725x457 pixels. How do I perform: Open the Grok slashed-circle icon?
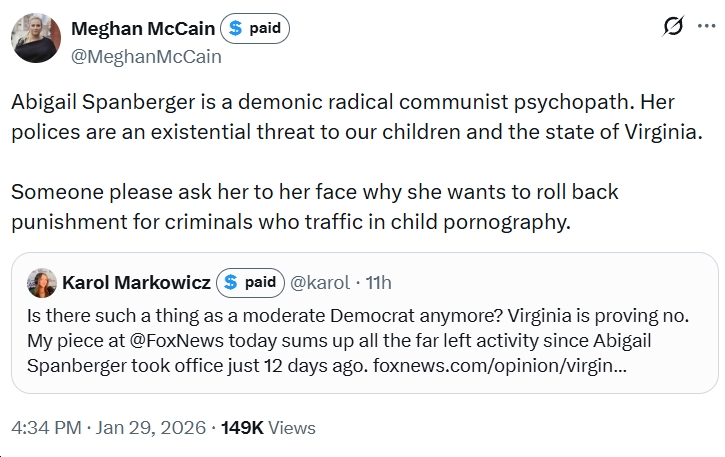click(x=673, y=27)
